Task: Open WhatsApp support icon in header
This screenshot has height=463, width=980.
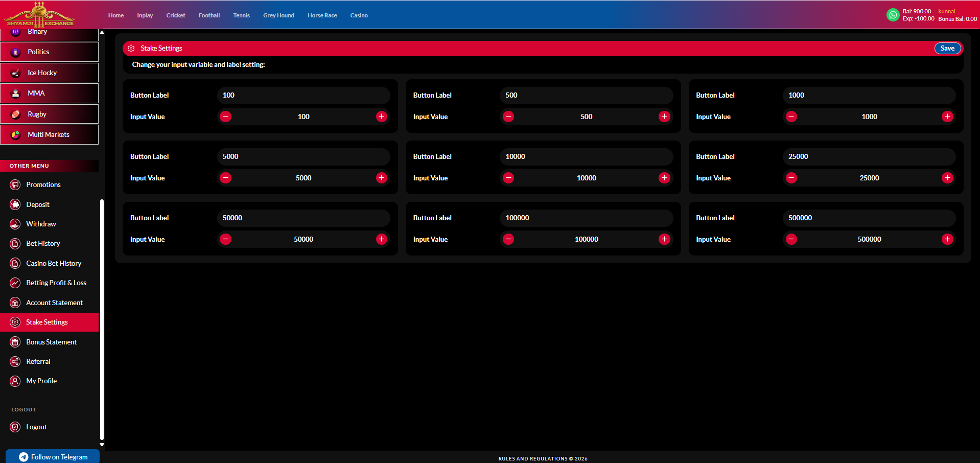Action: click(x=893, y=15)
